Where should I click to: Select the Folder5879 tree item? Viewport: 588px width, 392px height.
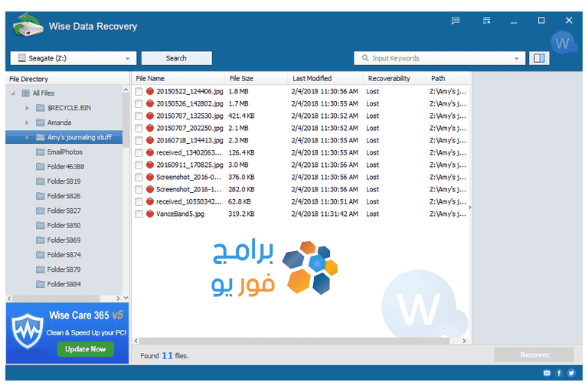64,269
